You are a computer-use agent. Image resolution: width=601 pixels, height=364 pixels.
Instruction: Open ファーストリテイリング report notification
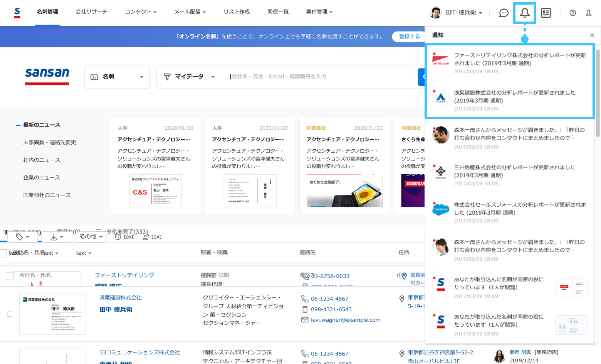510,63
